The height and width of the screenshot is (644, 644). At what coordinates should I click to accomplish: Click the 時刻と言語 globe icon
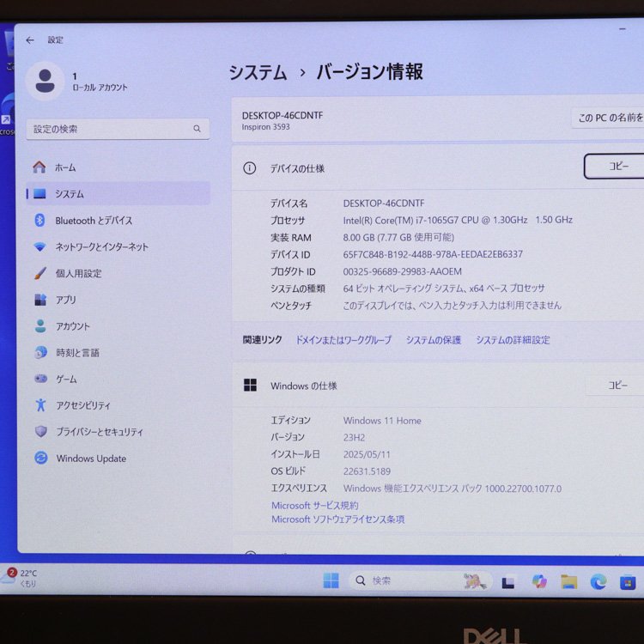40,352
